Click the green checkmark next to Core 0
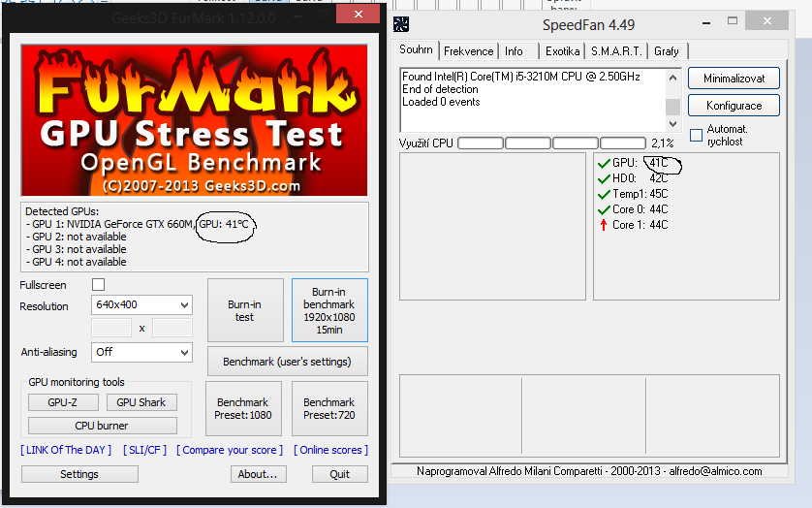812x508 pixels. click(604, 210)
